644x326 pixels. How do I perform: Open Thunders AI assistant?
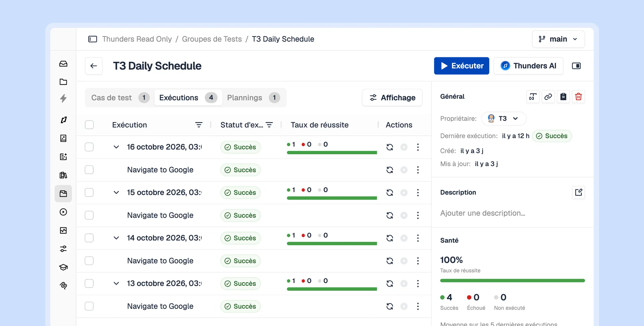(x=528, y=66)
